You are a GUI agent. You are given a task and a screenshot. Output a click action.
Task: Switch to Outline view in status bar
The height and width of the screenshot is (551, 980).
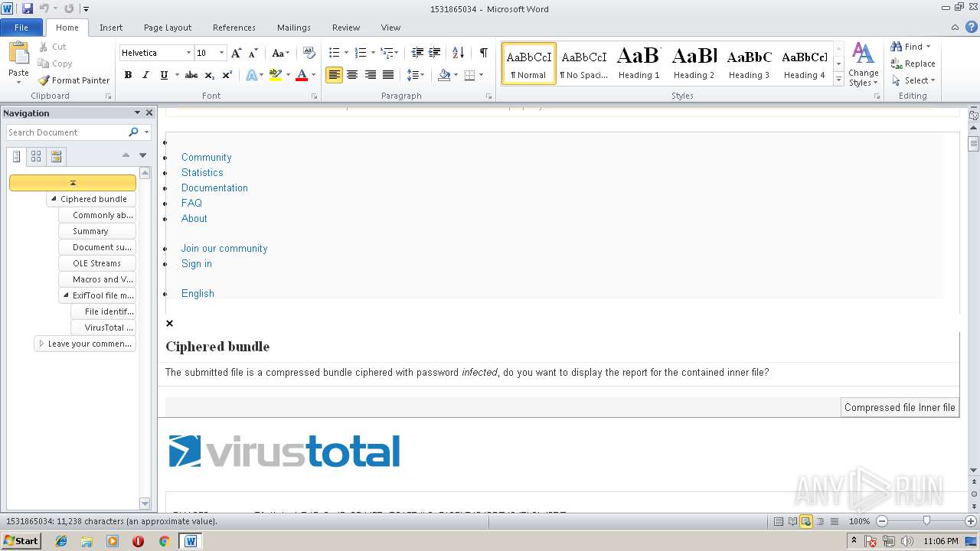(x=820, y=521)
